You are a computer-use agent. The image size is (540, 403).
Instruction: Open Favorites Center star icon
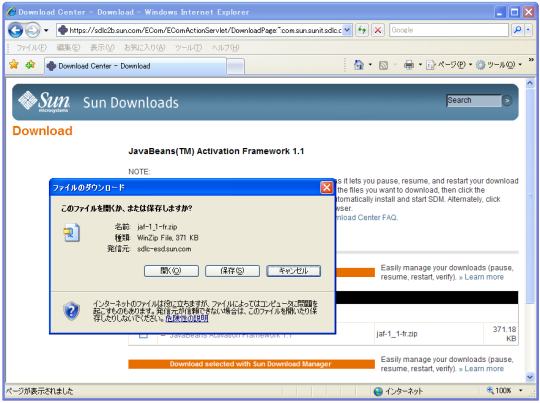click(14, 64)
